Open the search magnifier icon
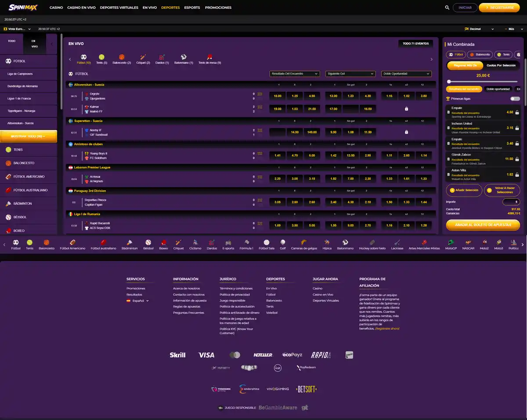527x420 pixels. [x=447, y=7]
